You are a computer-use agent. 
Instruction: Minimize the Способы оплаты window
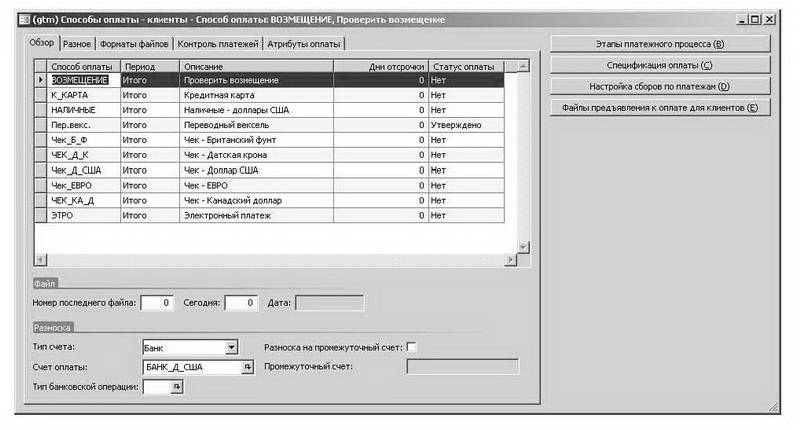(742, 19)
